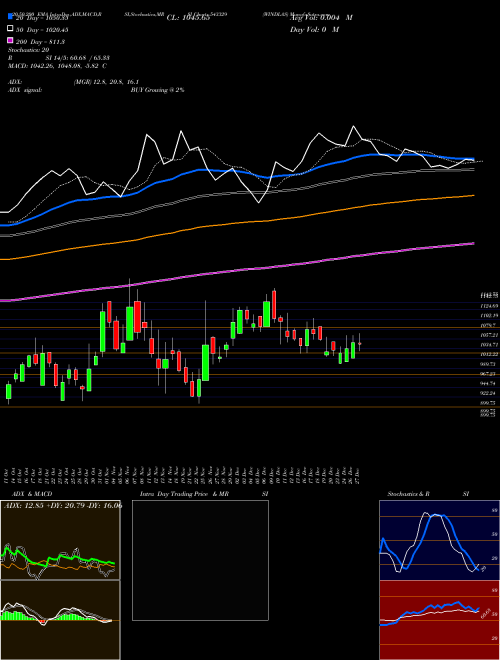
Task: Click the 1057.21 price axis label
Action: pos(489,335)
